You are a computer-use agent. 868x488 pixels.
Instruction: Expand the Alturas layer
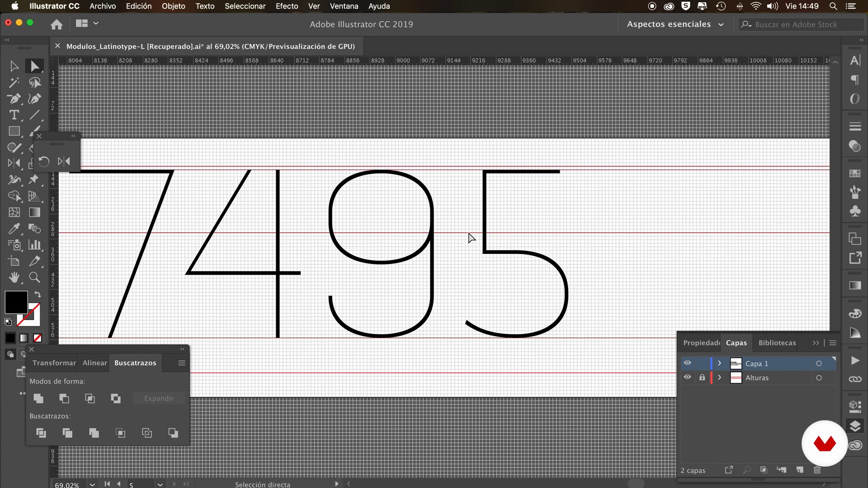coord(719,377)
